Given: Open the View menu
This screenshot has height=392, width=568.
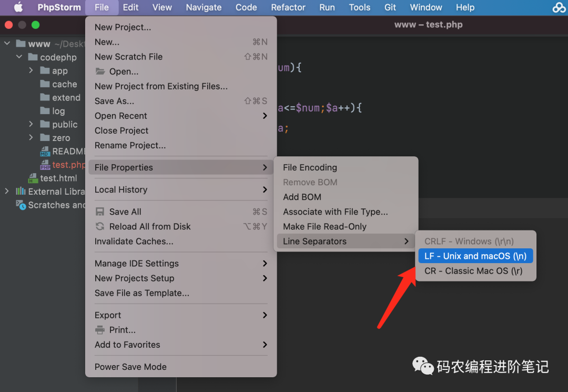Looking at the screenshot, I should 162,7.
